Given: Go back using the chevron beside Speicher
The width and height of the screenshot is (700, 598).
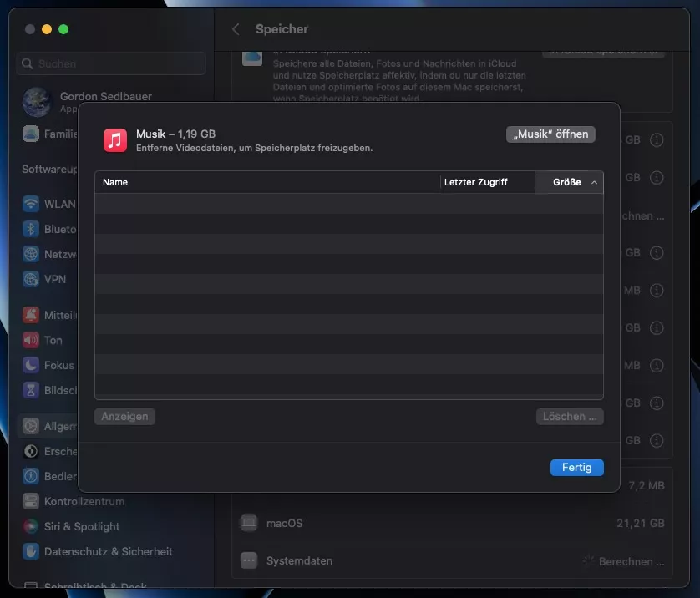Looking at the screenshot, I should (236, 29).
